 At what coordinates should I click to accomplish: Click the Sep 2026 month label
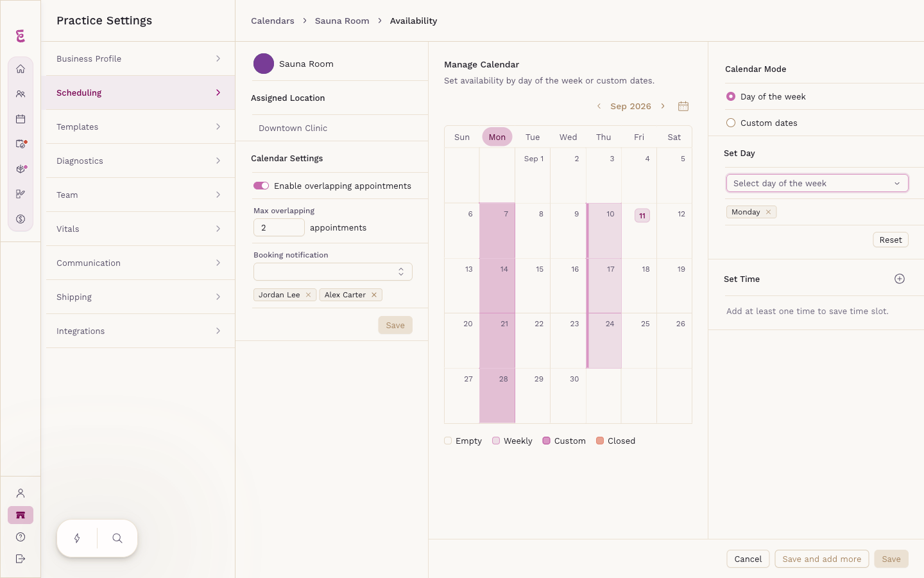[631, 106]
